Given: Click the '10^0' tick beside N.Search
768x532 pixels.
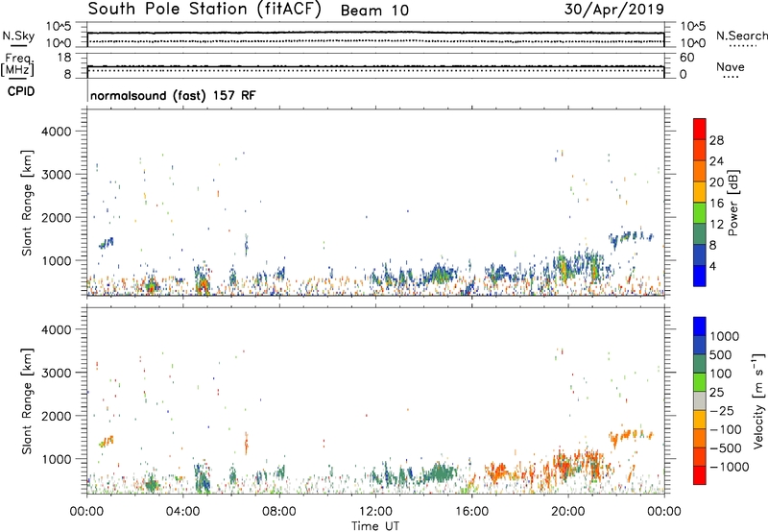Looking at the screenshot, I should pyautogui.click(x=693, y=43).
